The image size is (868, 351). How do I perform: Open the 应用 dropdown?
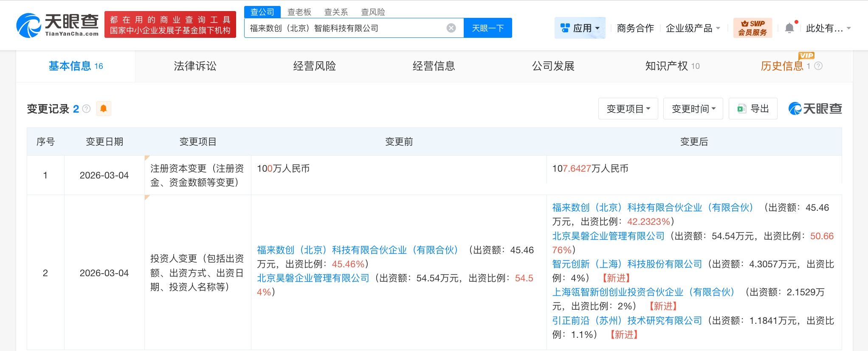580,28
